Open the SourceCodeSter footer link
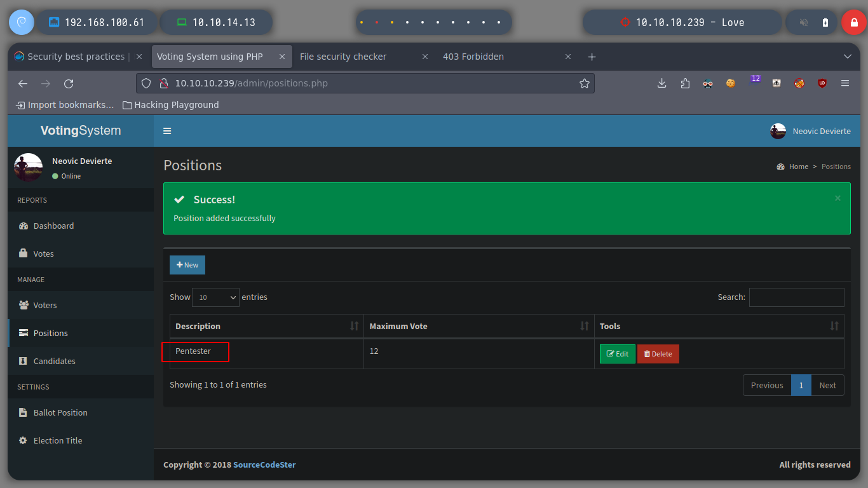This screenshot has height=488, width=868. pos(264,464)
